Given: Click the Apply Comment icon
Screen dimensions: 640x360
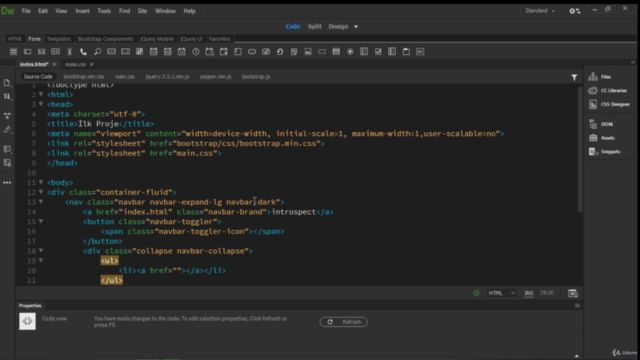Looking at the screenshot, I should (x=7, y=149).
